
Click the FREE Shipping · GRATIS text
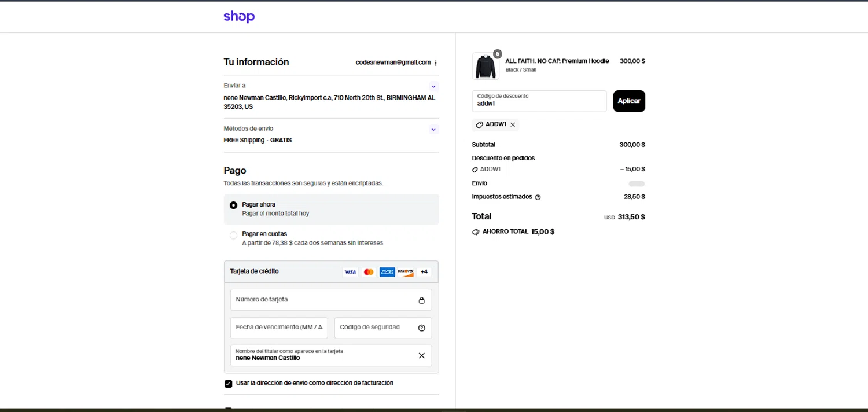258,140
